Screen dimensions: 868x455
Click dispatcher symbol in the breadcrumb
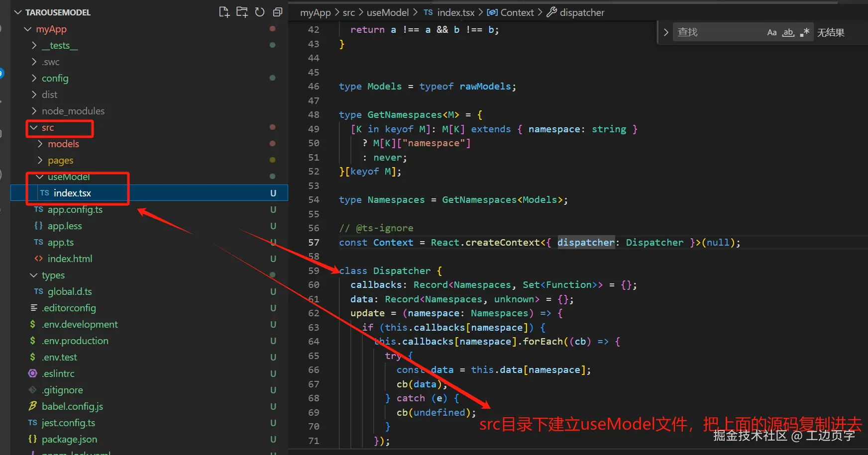point(582,13)
